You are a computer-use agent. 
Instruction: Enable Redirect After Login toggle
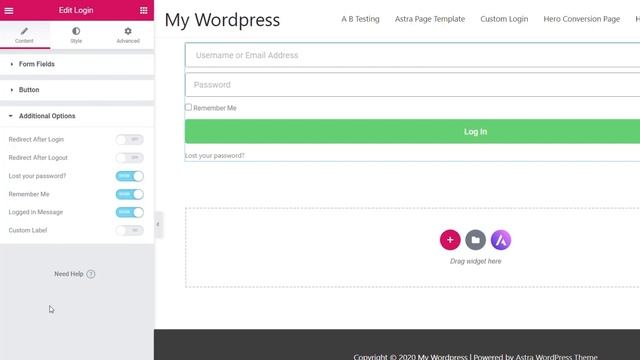[x=129, y=140]
